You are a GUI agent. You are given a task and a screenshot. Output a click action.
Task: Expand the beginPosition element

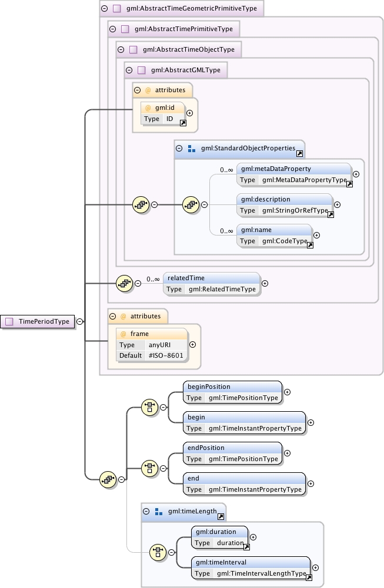(x=287, y=392)
